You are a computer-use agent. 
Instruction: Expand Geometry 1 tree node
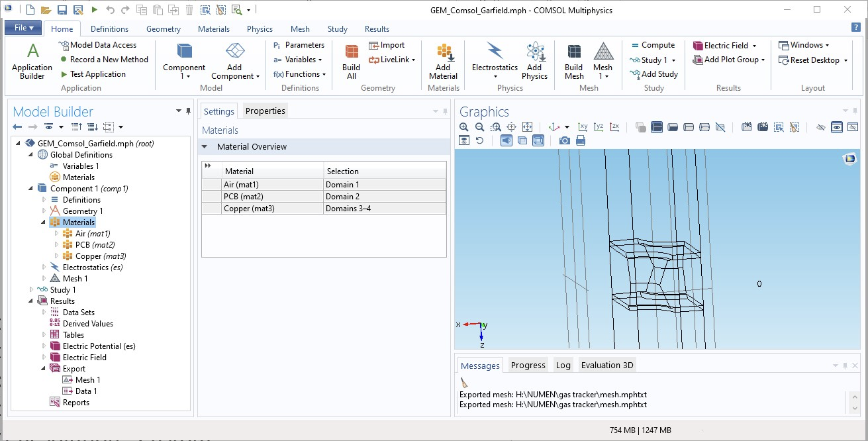coord(44,211)
